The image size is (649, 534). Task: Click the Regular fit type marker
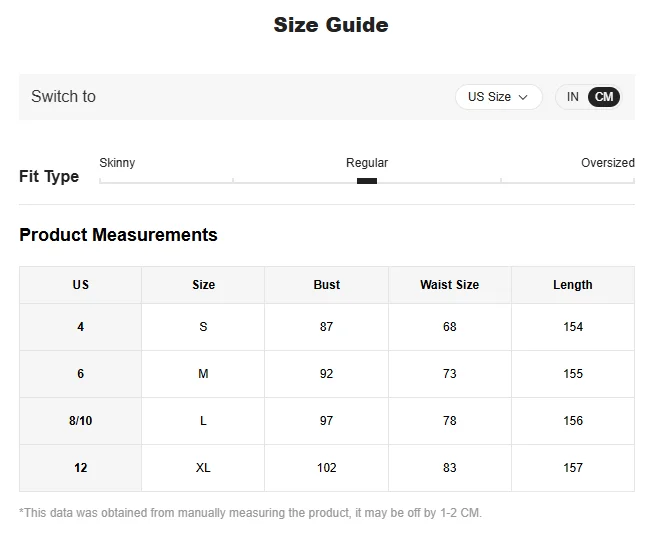[367, 181]
